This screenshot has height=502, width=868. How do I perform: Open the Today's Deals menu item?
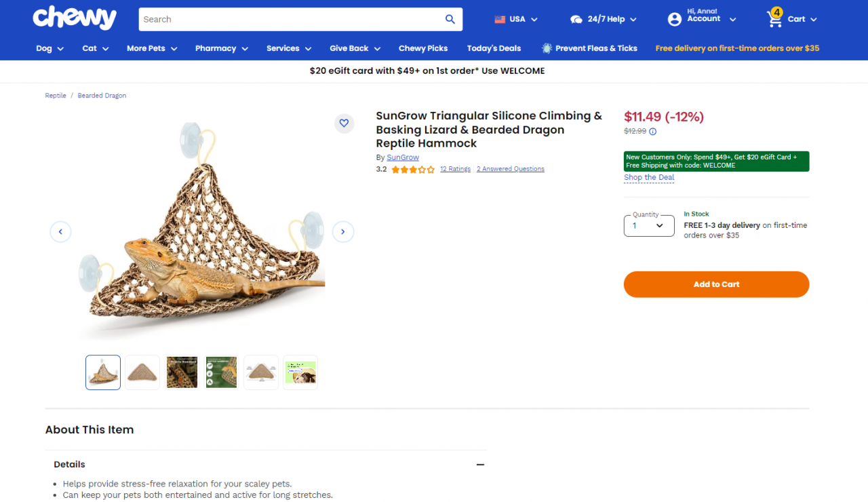click(x=494, y=48)
